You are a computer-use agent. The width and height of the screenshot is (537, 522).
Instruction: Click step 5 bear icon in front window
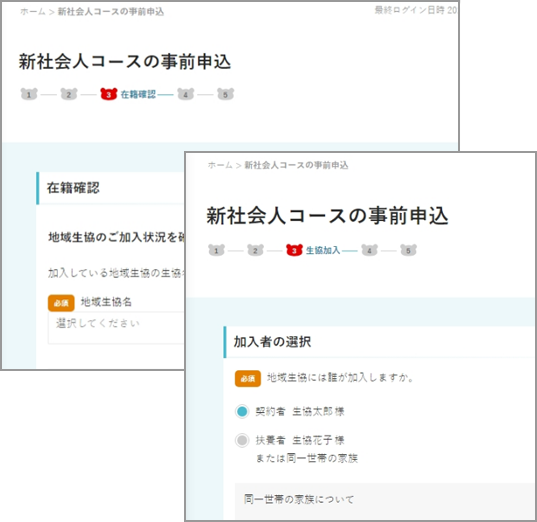pos(408,250)
